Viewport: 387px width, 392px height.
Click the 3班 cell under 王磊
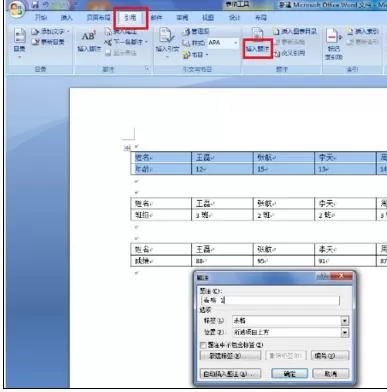click(x=222, y=215)
